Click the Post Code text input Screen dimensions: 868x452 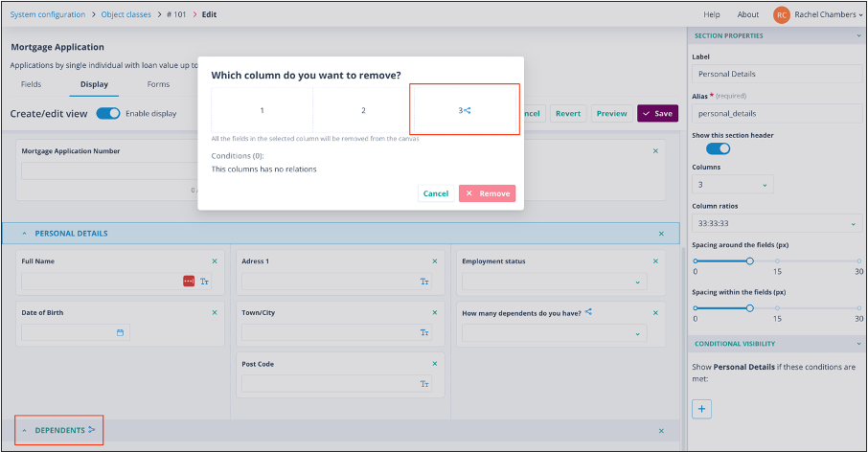pos(336,384)
